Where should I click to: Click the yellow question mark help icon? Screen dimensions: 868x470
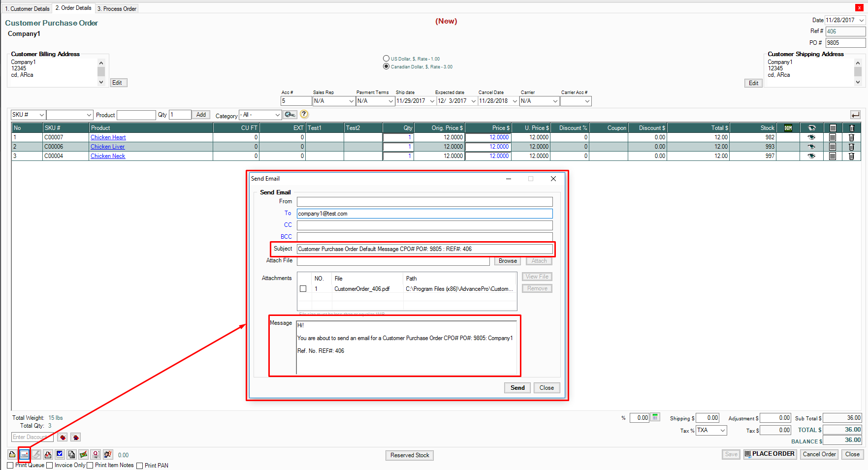[x=304, y=114]
